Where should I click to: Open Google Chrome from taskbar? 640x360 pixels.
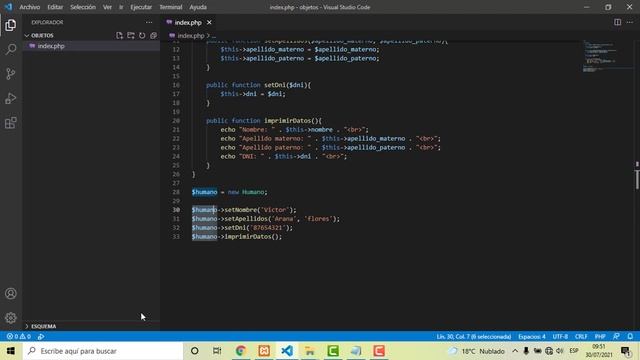pos(241,351)
